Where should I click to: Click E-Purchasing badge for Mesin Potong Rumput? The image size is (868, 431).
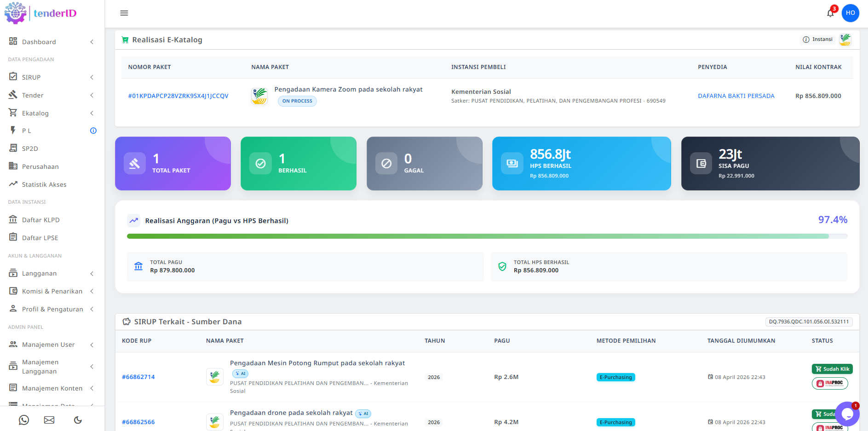(615, 377)
